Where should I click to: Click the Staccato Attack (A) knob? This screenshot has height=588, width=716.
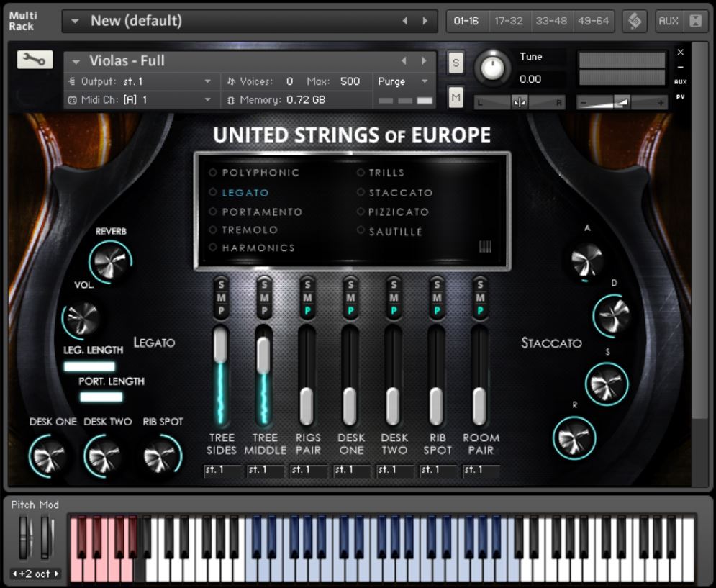tap(587, 260)
